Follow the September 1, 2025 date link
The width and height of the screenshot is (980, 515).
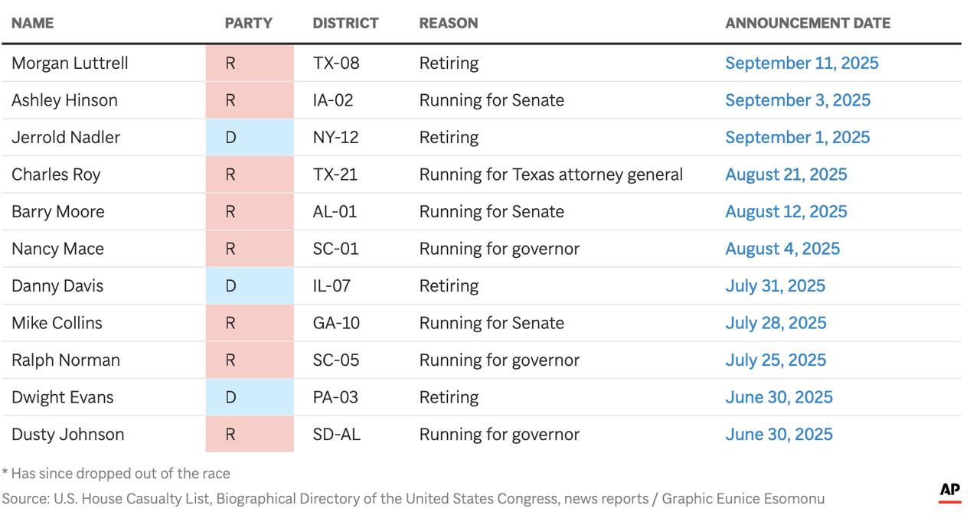(x=797, y=138)
